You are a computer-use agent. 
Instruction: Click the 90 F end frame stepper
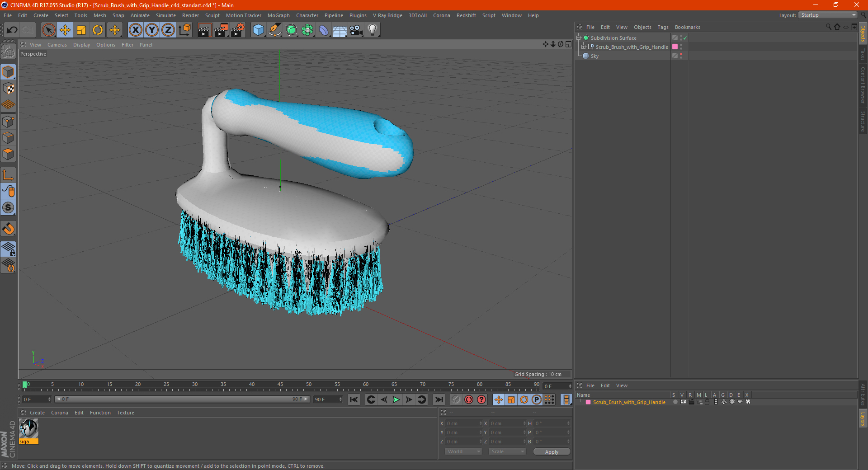click(340, 399)
